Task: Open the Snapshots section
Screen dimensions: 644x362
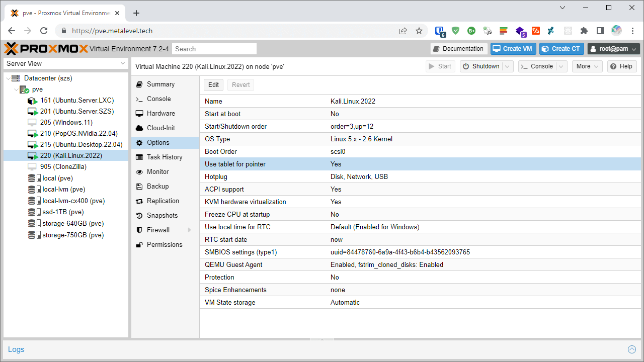Action: point(166,216)
